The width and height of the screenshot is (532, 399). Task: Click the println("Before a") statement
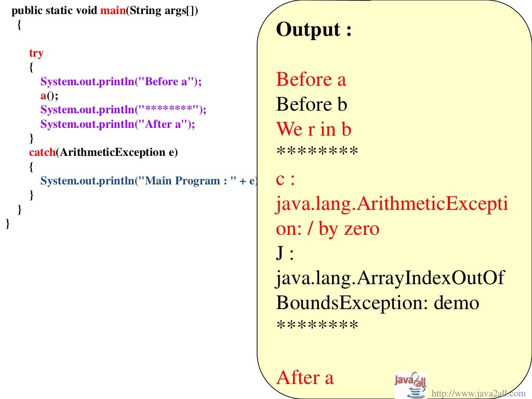coord(121,82)
